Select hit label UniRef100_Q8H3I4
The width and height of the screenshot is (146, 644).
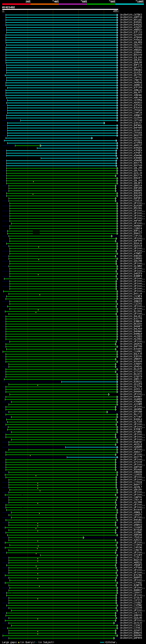(x=131, y=186)
